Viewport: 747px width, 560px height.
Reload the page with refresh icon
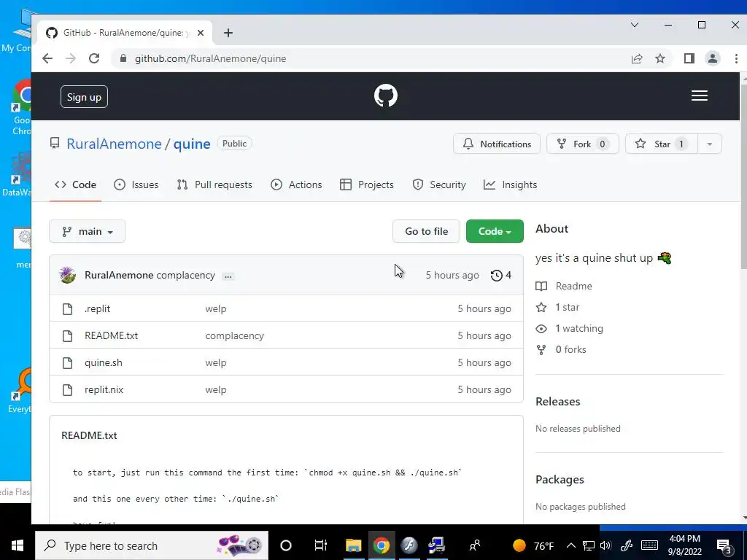point(94,58)
